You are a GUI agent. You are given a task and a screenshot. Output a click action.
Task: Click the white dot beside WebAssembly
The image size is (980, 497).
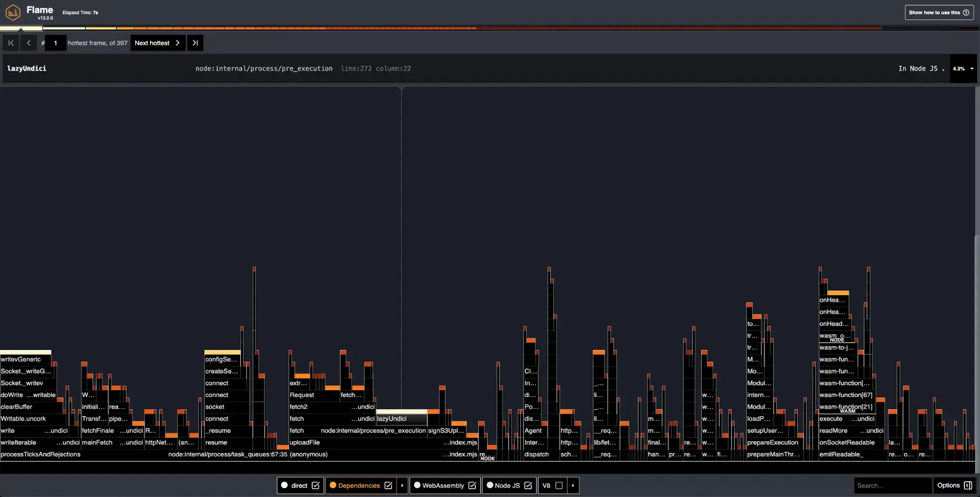[x=417, y=485]
